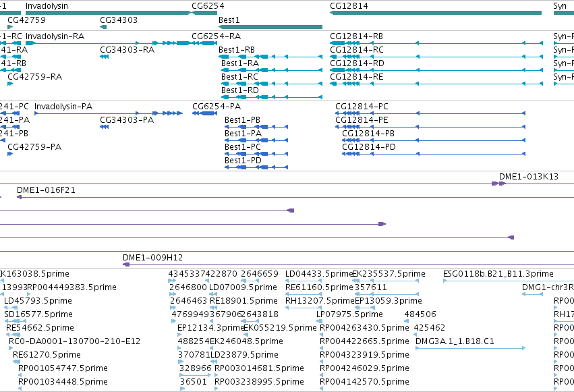Select the Best1-PA protein label
The image size is (574, 392).
pos(243,134)
